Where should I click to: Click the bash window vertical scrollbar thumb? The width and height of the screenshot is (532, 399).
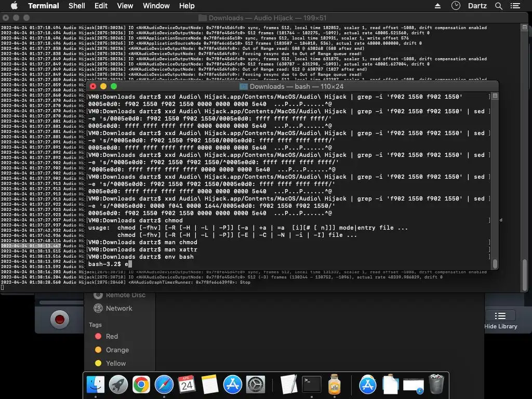click(495, 263)
